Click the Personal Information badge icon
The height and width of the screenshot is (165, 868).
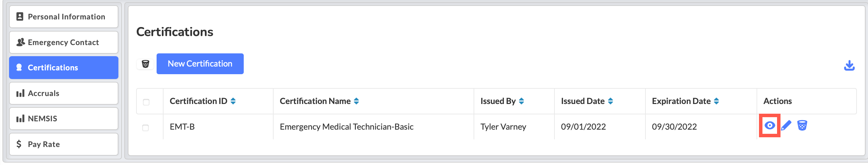click(x=20, y=17)
